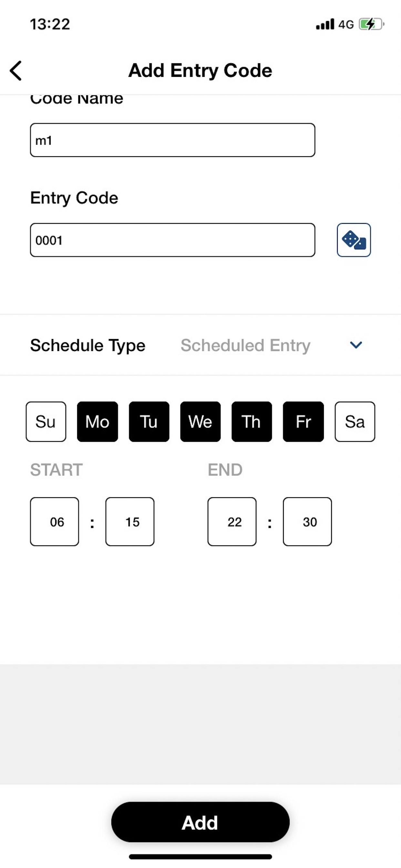
Task: Tap the 4G network indicator
Action: 346,25
